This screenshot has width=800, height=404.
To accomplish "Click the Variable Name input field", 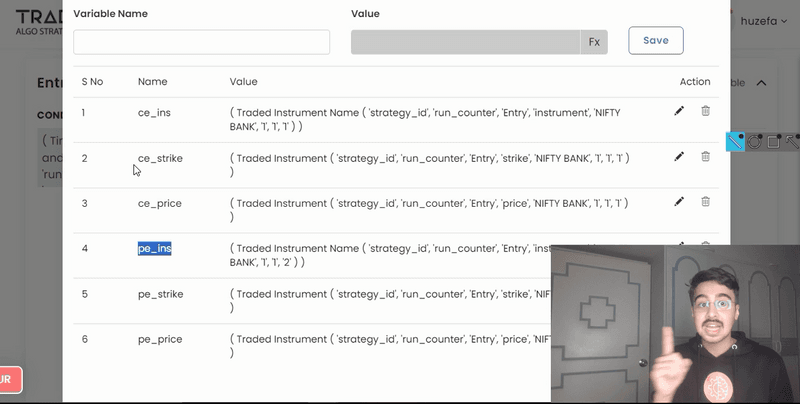I will [x=201, y=42].
